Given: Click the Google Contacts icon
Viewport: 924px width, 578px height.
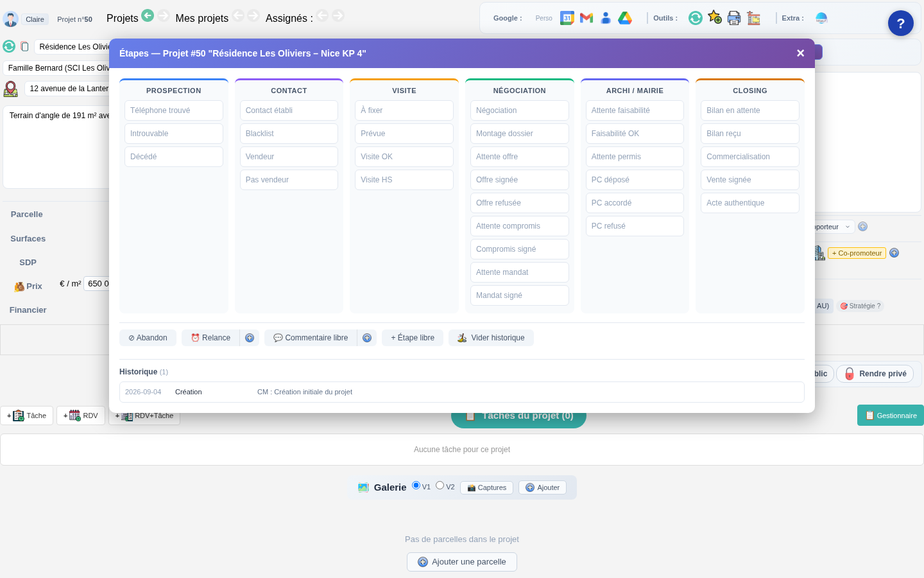Looking at the screenshot, I should pos(606,18).
